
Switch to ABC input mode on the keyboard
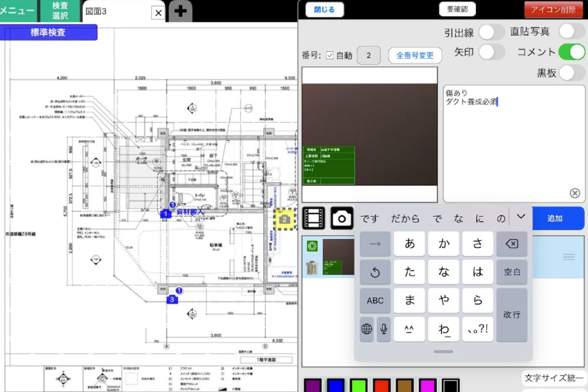[375, 301]
